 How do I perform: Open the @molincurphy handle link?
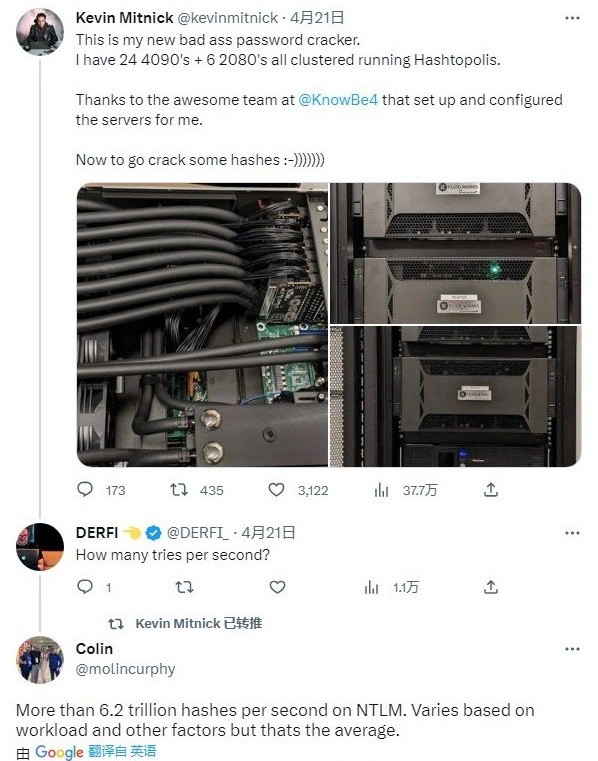pos(125,669)
